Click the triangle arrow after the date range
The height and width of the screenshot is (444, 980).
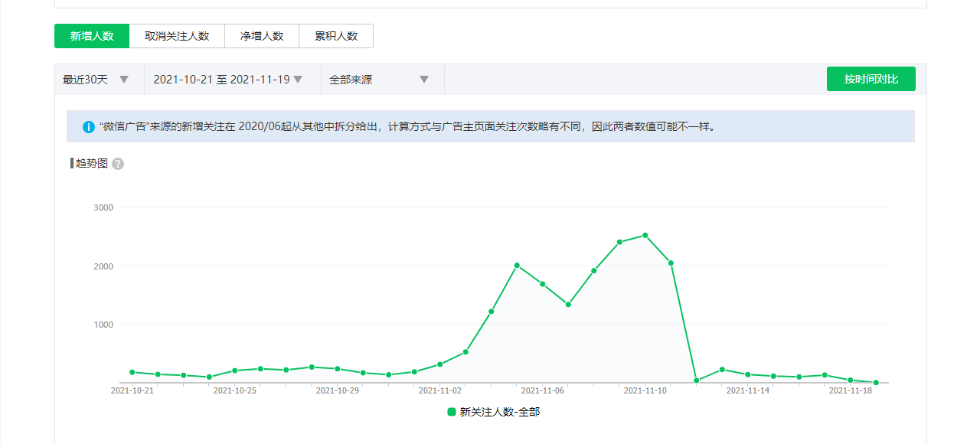coord(298,80)
